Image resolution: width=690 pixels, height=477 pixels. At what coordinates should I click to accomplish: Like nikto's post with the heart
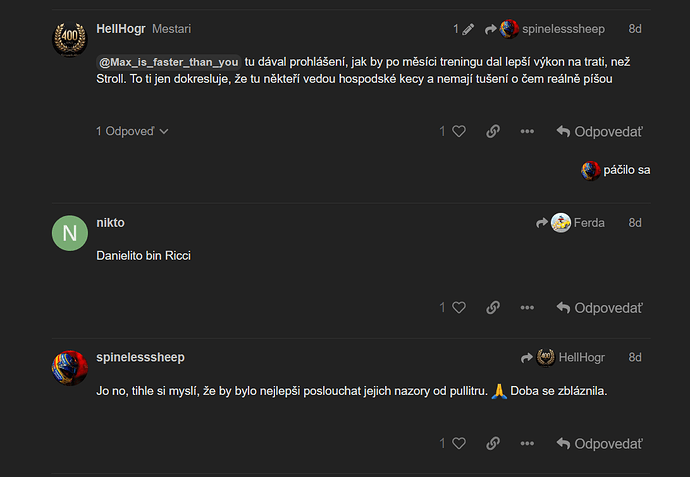pos(459,307)
